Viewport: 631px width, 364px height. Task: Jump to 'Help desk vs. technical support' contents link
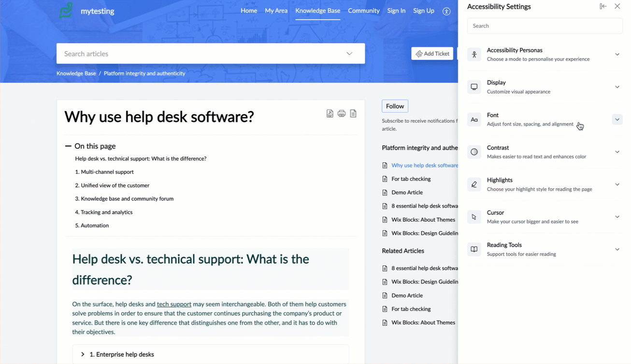tap(141, 159)
